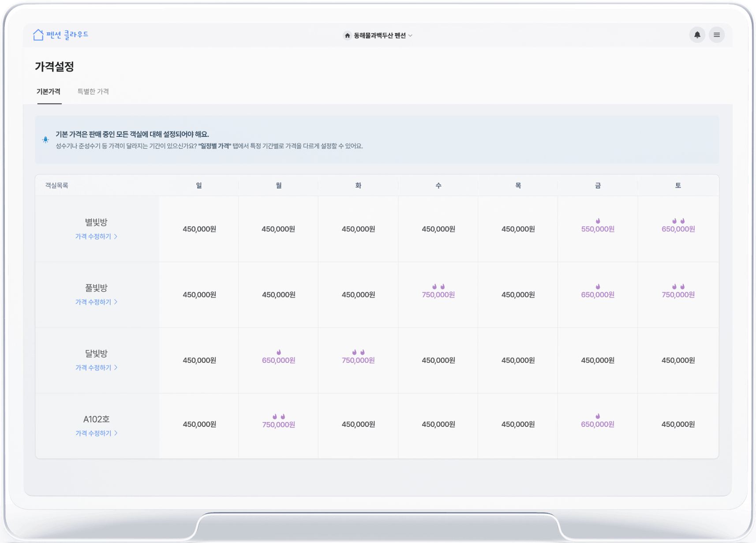This screenshot has height=543, width=756.
Task: Switch to the 특별한 가격 tab
Action: (93, 91)
